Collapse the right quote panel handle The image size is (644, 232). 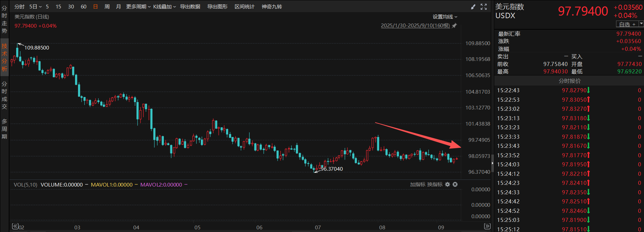(x=493, y=163)
